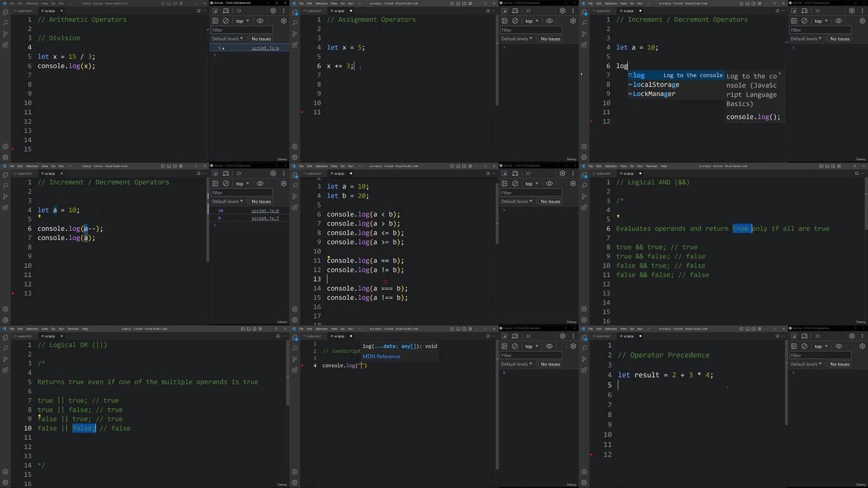This screenshot has height=488, width=868.
Task: Toggle device toolbar beside Operator Precedence code
Action: click(x=804, y=336)
